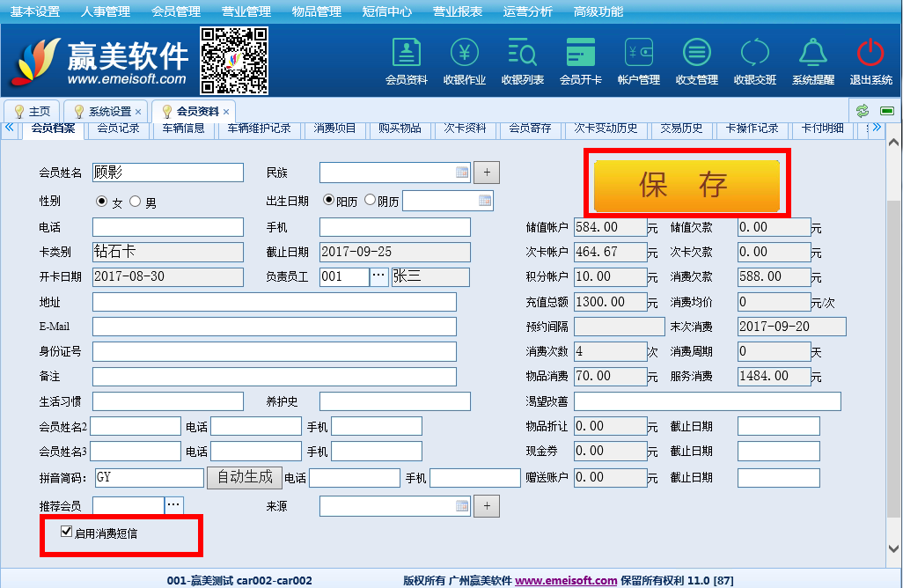Open the 民族 dropdown list
Viewport: 903px width, 588px height.
tap(462, 173)
